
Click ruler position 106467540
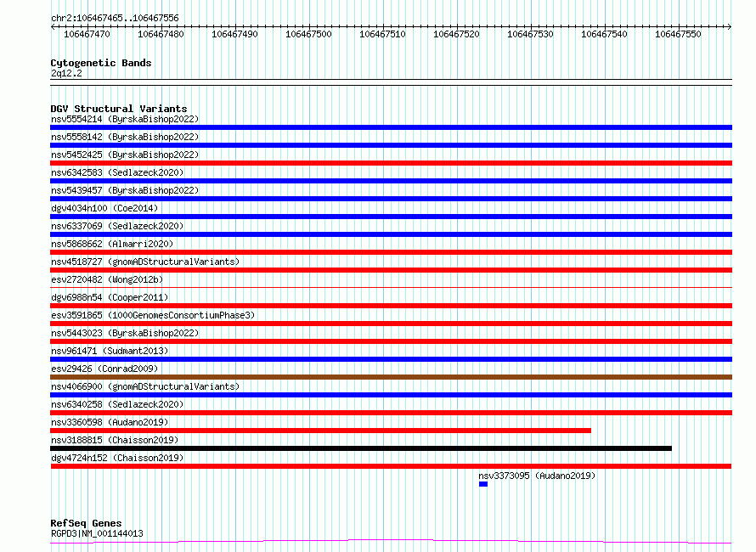604,34
